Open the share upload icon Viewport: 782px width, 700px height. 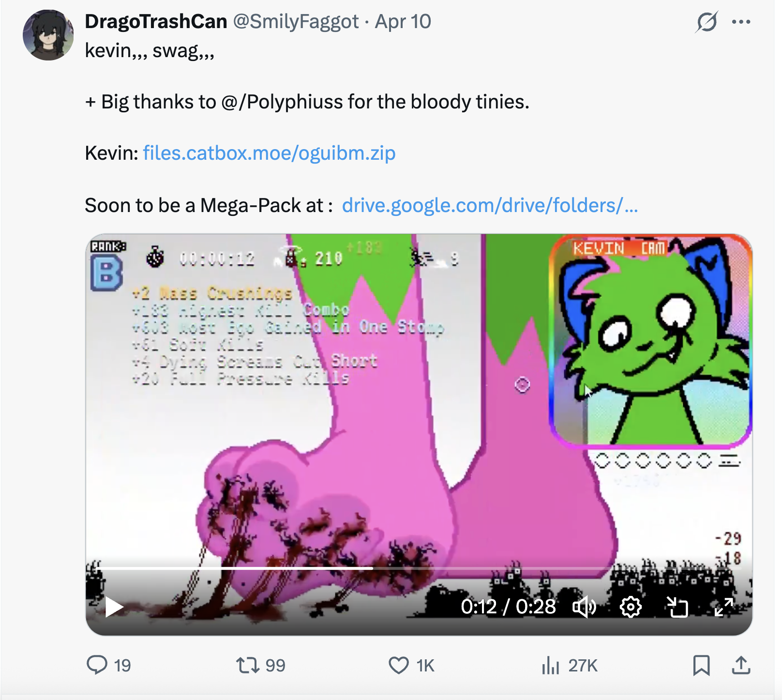coord(741,665)
